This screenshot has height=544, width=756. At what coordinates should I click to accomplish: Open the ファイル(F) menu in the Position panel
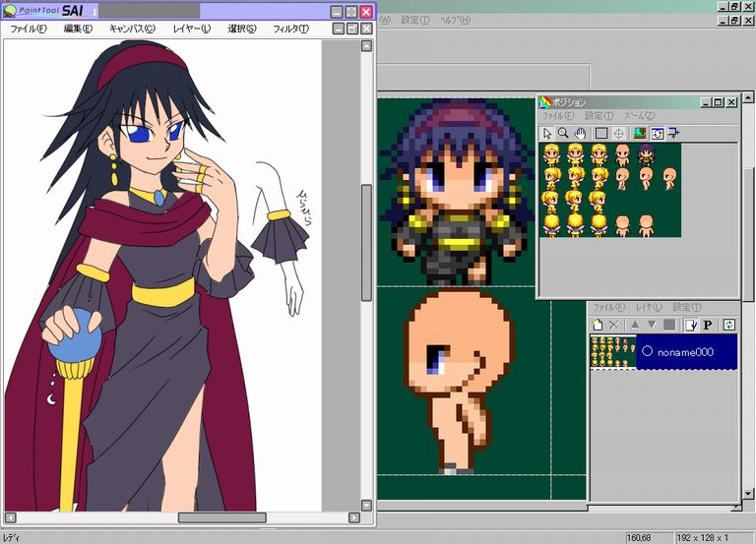[558, 116]
